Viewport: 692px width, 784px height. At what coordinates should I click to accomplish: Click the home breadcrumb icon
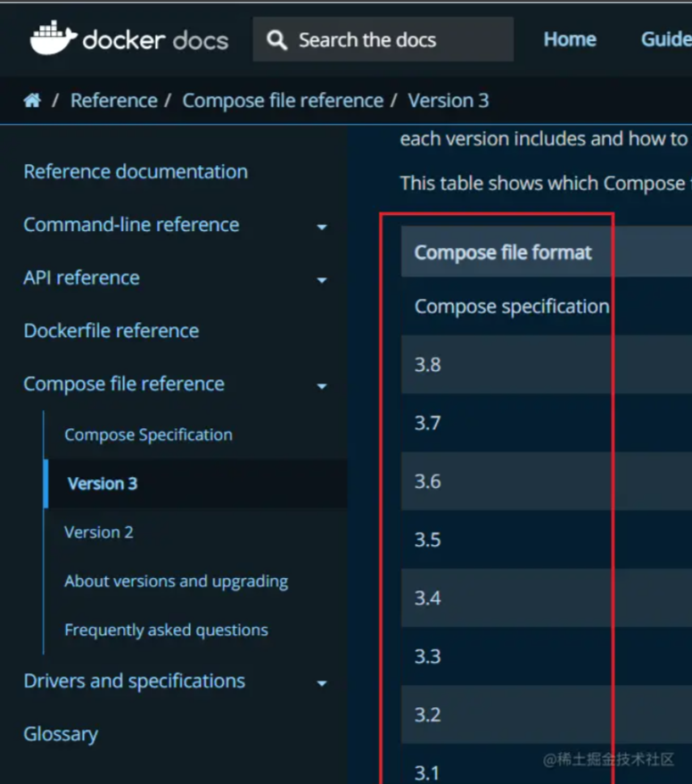pyautogui.click(x=32, y=101)
